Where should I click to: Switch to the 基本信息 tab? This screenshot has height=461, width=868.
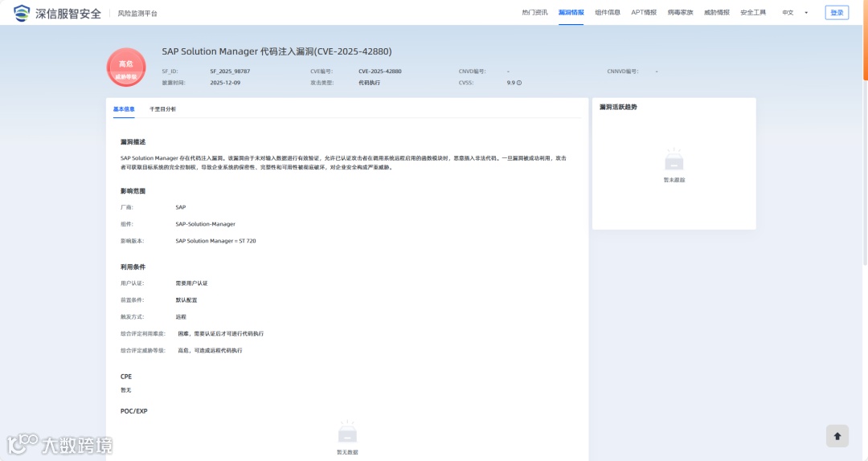124,109
